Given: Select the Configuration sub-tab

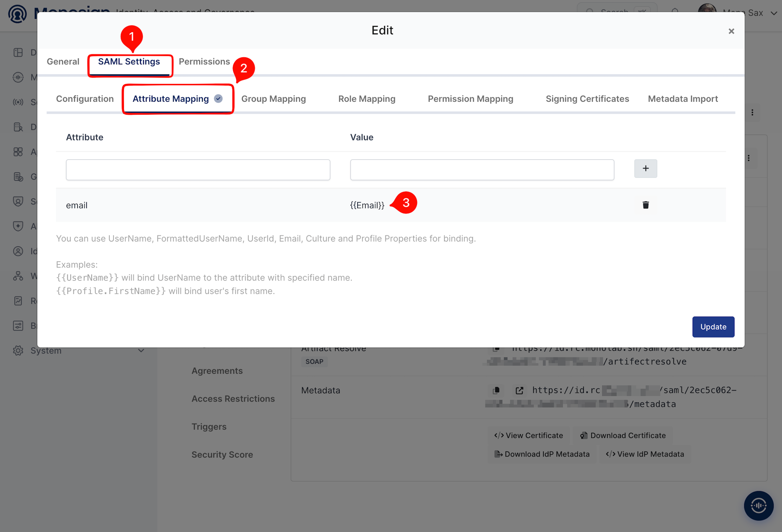Looking at the screenshot, I should [85, 99].
